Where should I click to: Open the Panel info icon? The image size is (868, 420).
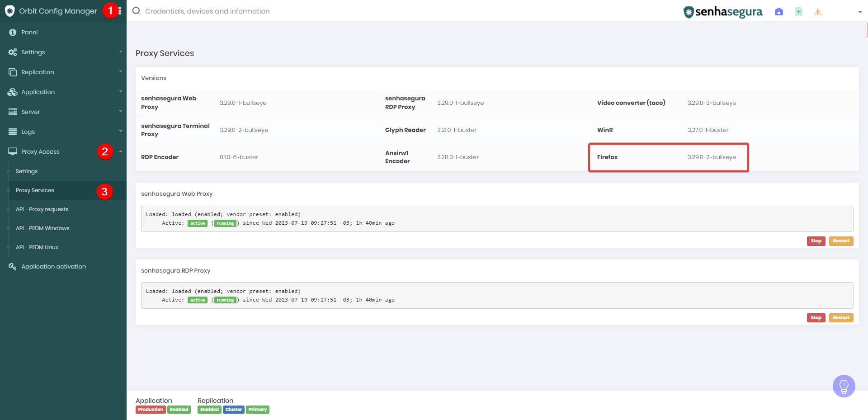[13, 32]
